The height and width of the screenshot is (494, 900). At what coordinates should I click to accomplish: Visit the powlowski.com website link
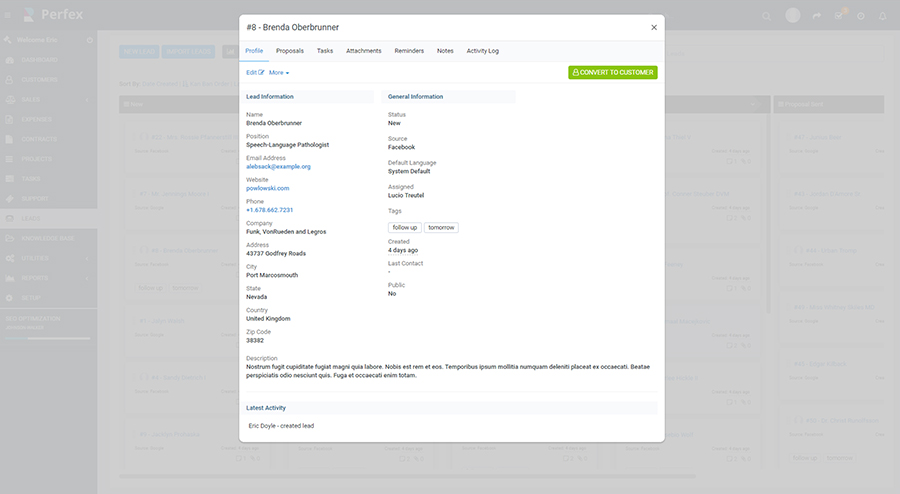[267, 188]
